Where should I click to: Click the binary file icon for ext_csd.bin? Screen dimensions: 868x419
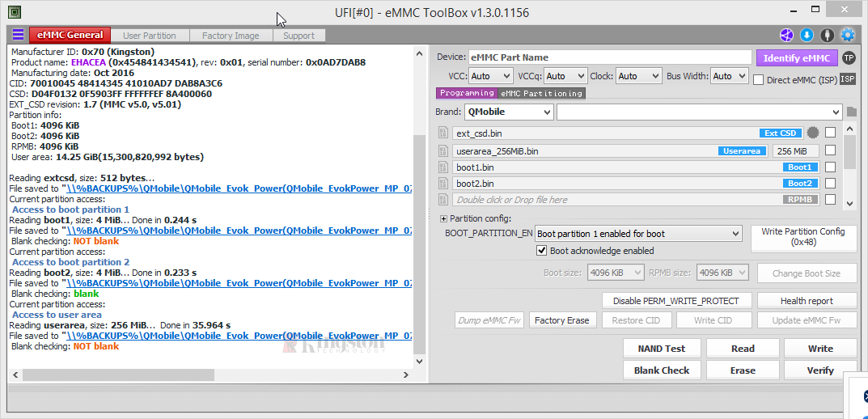[442, 133]
